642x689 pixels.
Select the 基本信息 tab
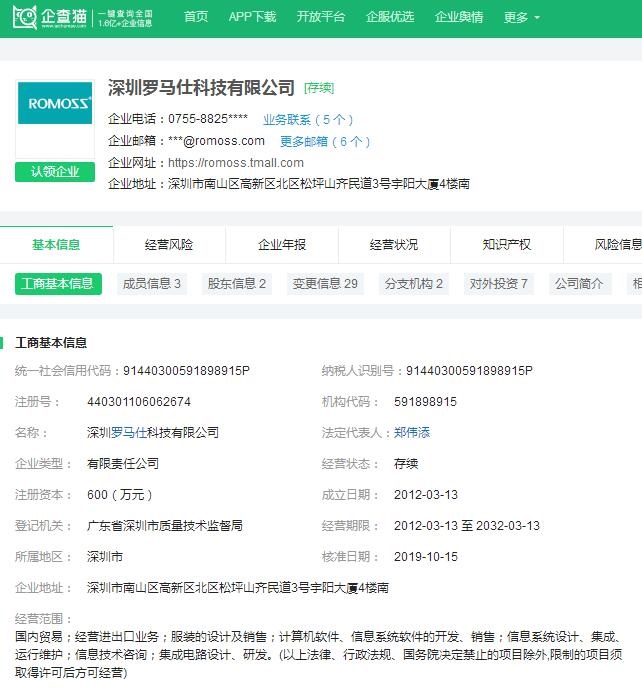point(56,245)
